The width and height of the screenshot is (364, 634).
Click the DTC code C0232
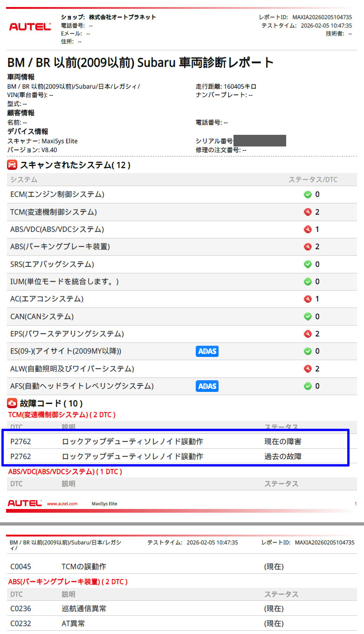click(x=21, y=623)
